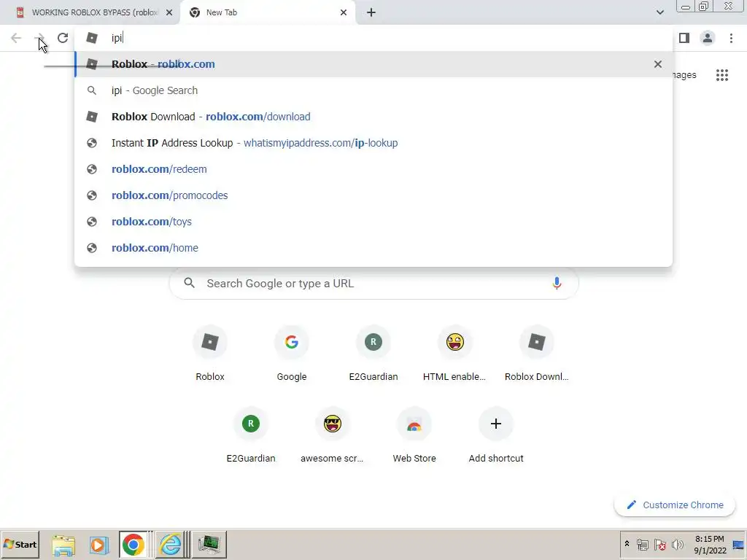
Task: Open Windows Explorer from the taskbar
Action: tap(63, 545)
